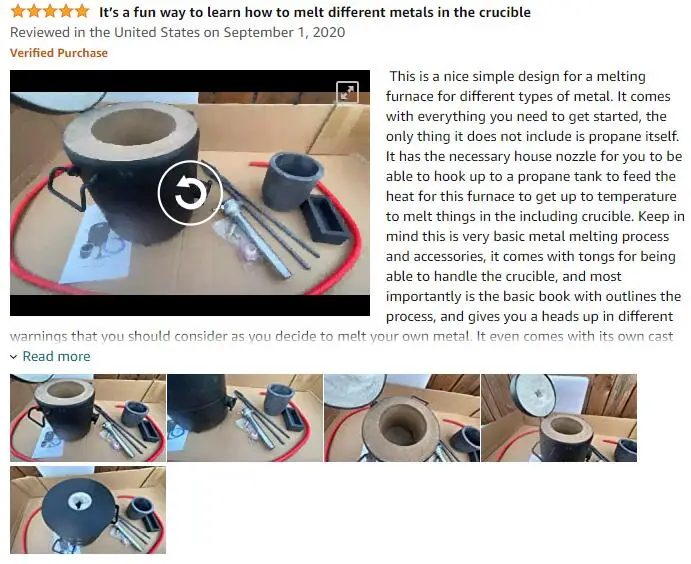Open third thumbnail showing furnace interior top-down

click(402, 418)
